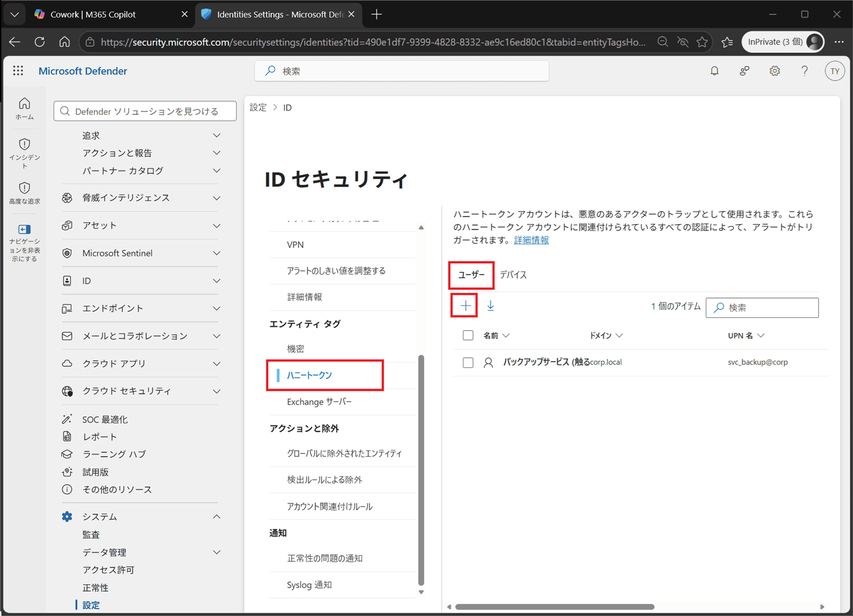Expand パートナー カタログ section

click(217, 171)
